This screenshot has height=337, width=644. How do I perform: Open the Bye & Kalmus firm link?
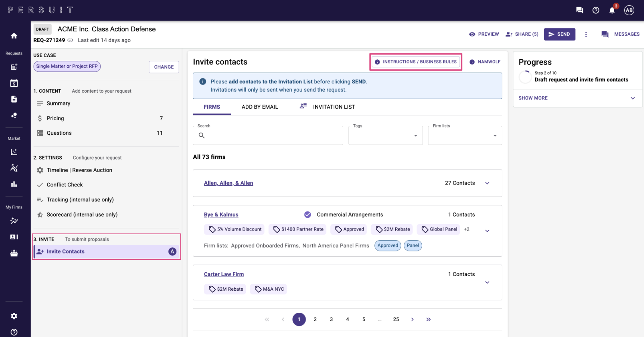tap(221, 214)
